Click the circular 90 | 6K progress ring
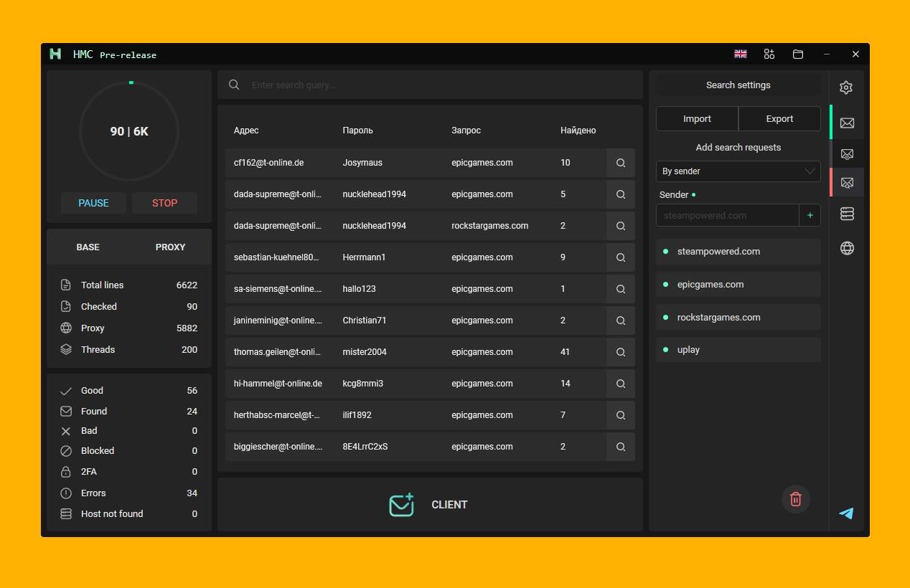 click(x=129, y=131)
